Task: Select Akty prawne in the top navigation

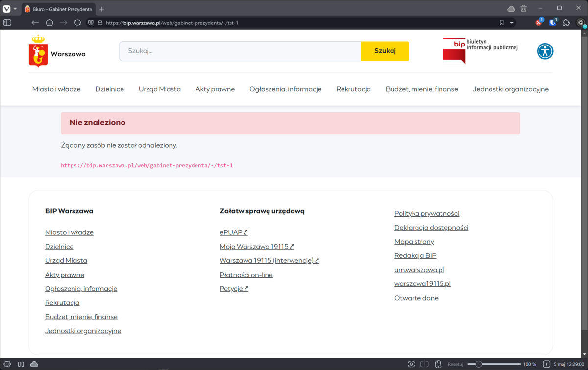Action: click(x=215, y=89)
